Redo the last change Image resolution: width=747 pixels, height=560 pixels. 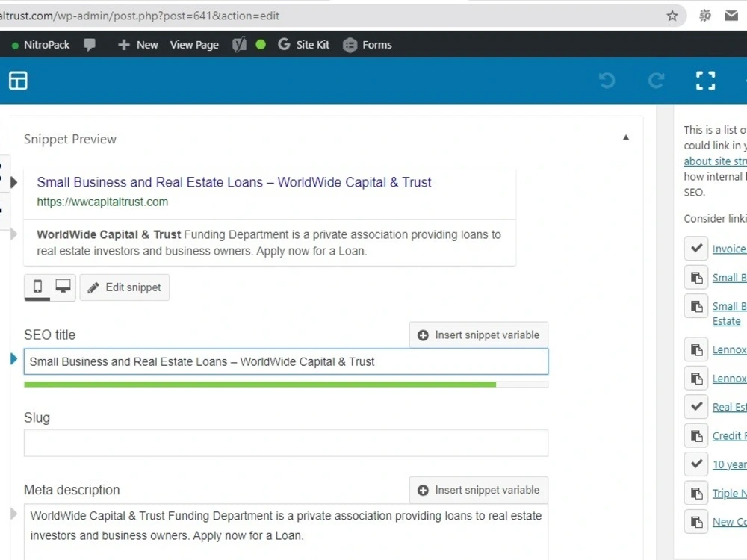click(657, 81)
